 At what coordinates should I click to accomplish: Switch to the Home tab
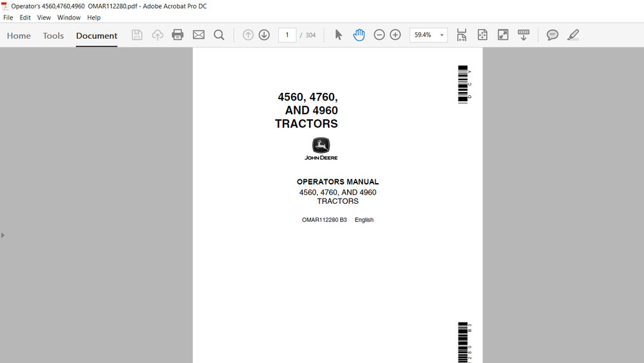(19, 35)
